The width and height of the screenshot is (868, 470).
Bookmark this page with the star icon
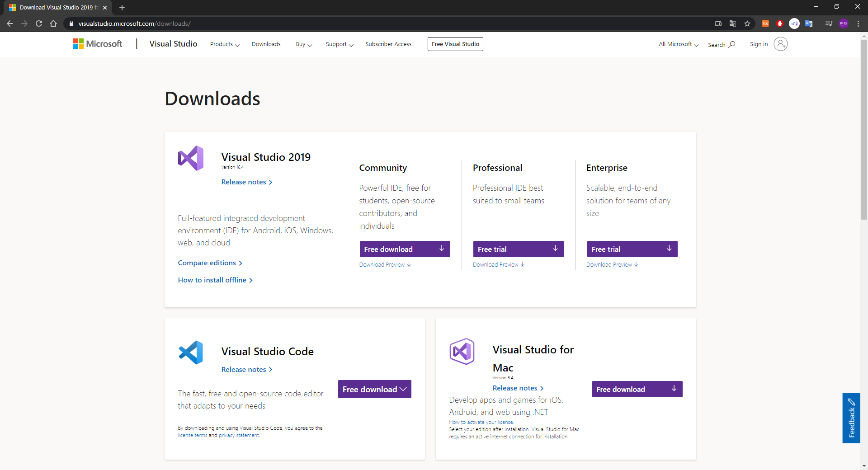(x=747, y=23)
